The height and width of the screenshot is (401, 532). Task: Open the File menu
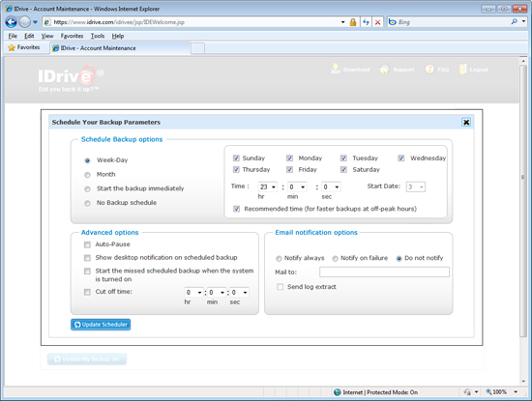point(13,36)
